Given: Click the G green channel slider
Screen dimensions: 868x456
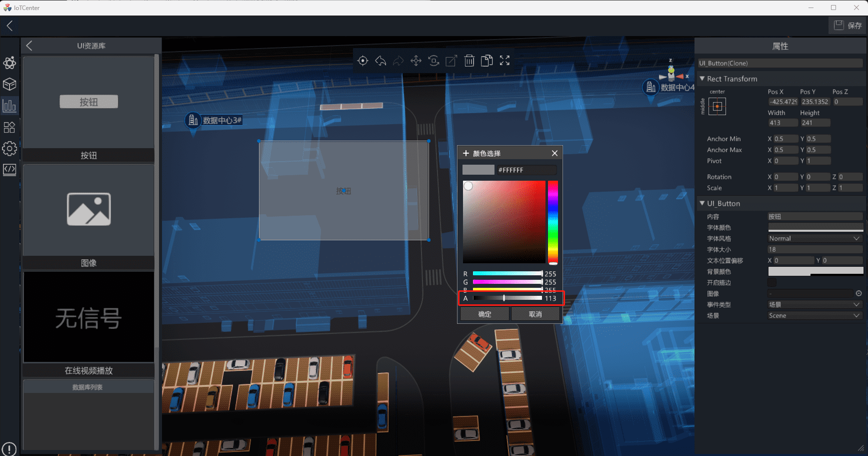Looking at the screenshot, I should coord(507,282).
